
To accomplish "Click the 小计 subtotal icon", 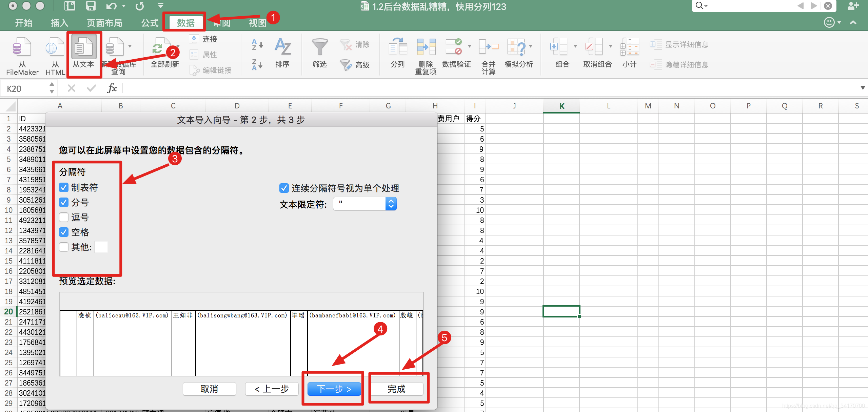I will pyautogui.click(x=630, y=47).
